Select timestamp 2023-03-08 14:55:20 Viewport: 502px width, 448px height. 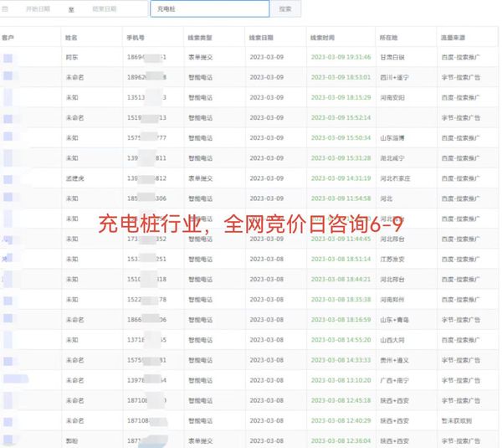tap(341, 340)
